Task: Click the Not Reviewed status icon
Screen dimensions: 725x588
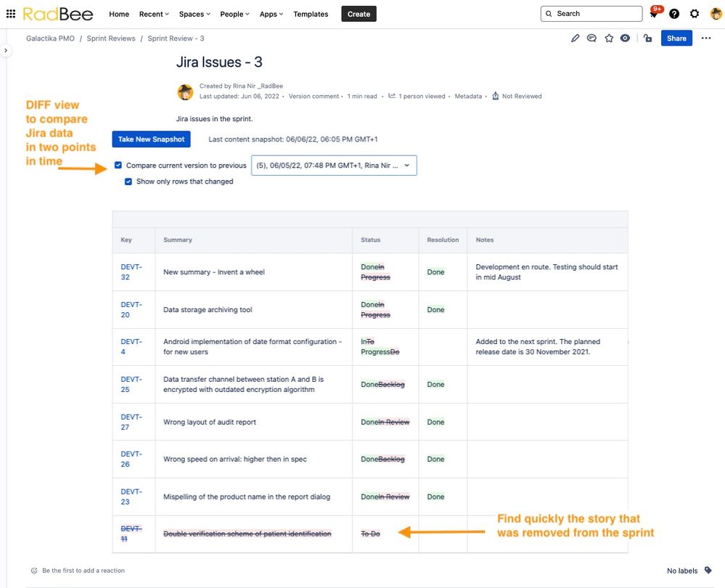Action: (495, 96)
